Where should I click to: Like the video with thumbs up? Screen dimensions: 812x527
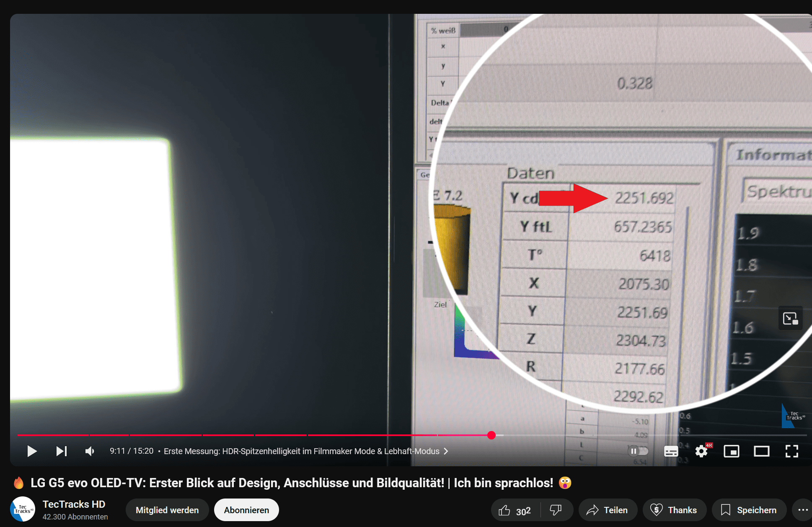pyautogui.click(x=515, y=510)
